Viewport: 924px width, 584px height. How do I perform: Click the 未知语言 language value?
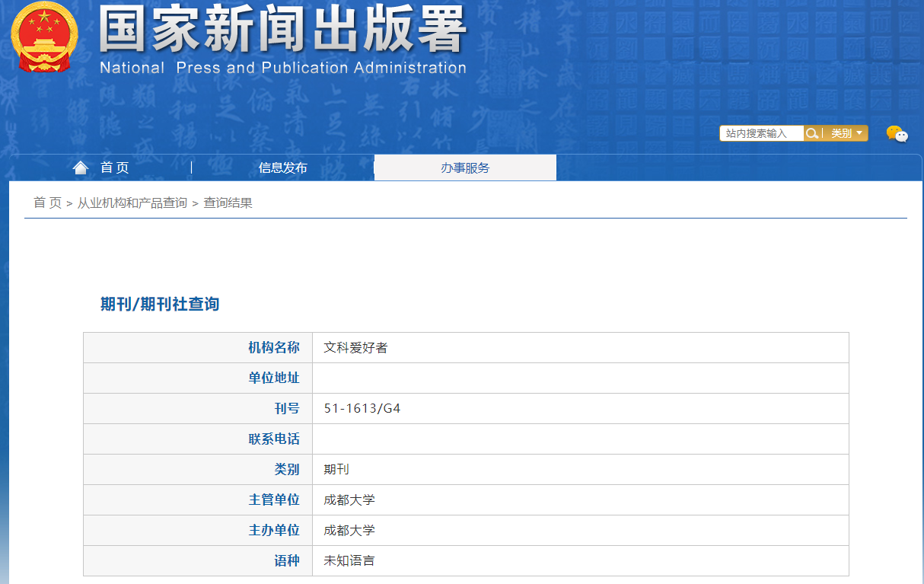(x=349, y=561)
